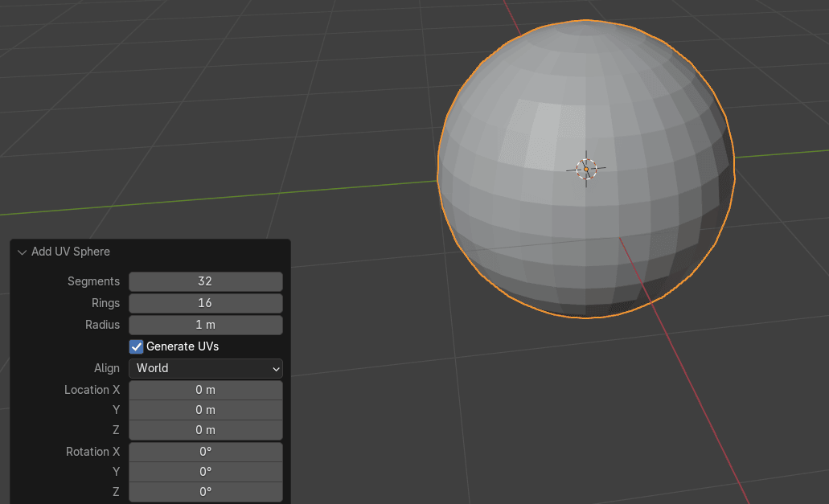Select the Rings field showing 16

(205, 303)
